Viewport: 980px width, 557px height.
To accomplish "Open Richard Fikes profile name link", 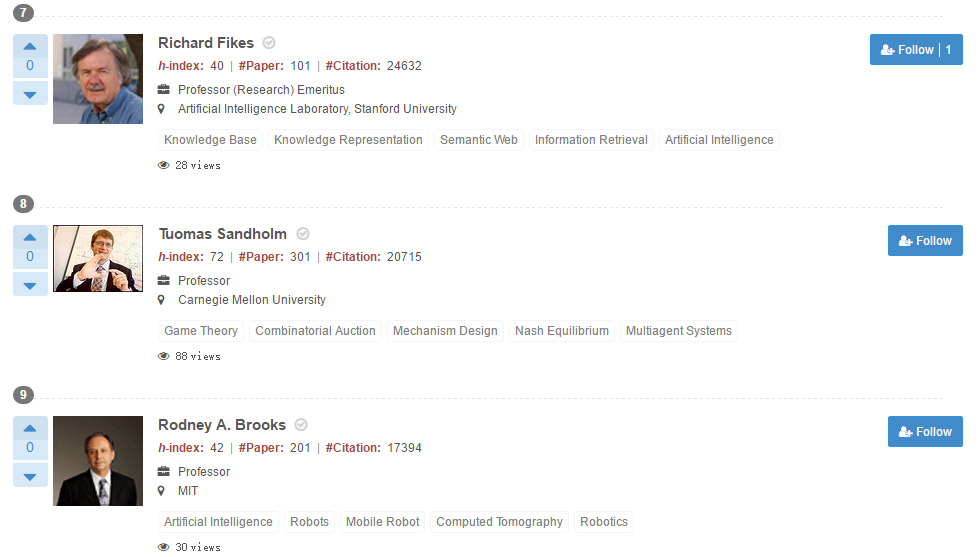I will 206,43.
